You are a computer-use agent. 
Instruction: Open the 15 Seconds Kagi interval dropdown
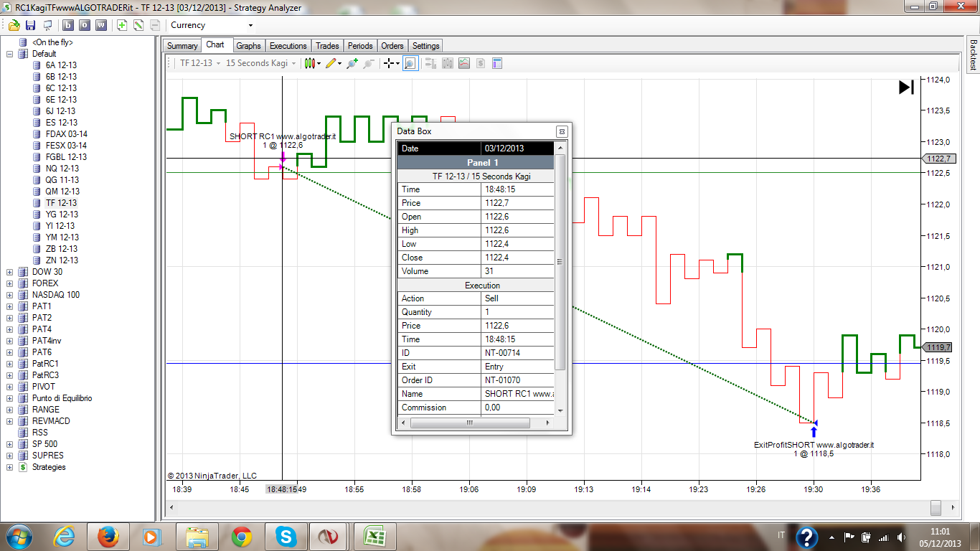(260, 63)
